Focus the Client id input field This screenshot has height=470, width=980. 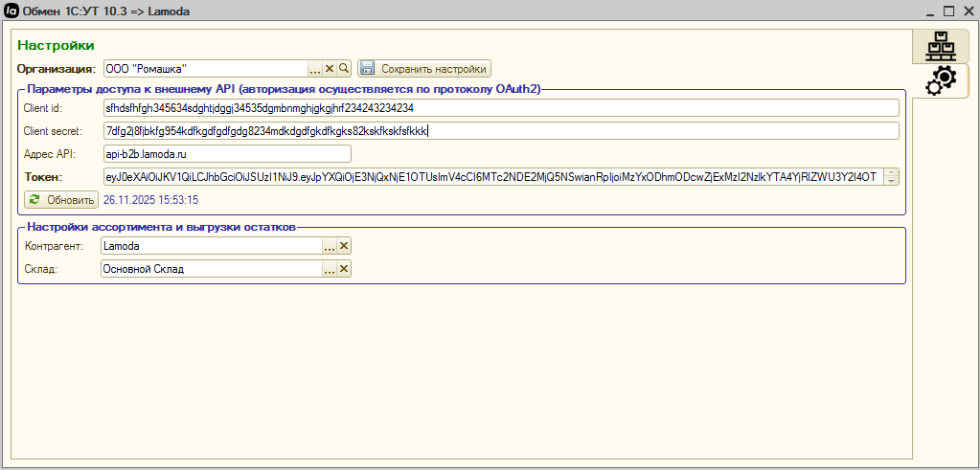[501, 108]
